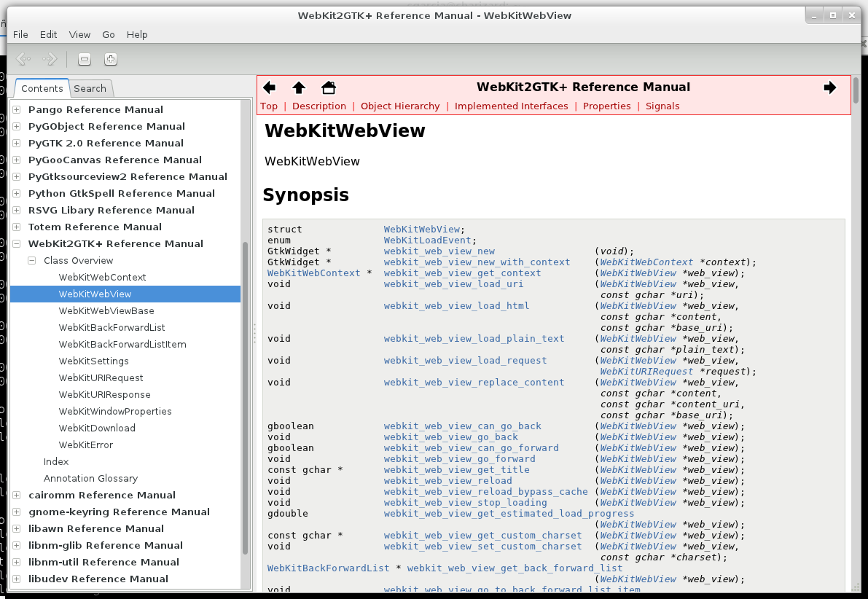Expand Totem Reference Manual node
The width and height of the screenshot is (868, 599).
(x=17, y=227)
